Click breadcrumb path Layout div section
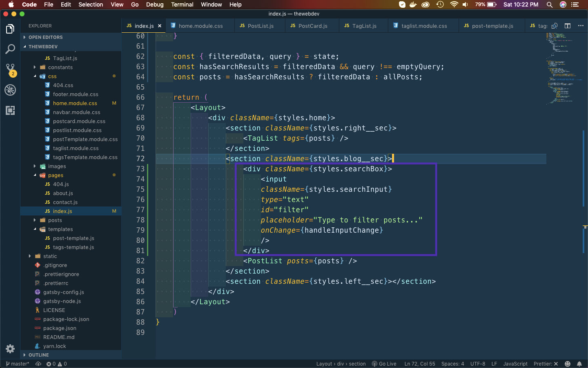This screenshot has height=368, width=588. (x=341, y=364)
